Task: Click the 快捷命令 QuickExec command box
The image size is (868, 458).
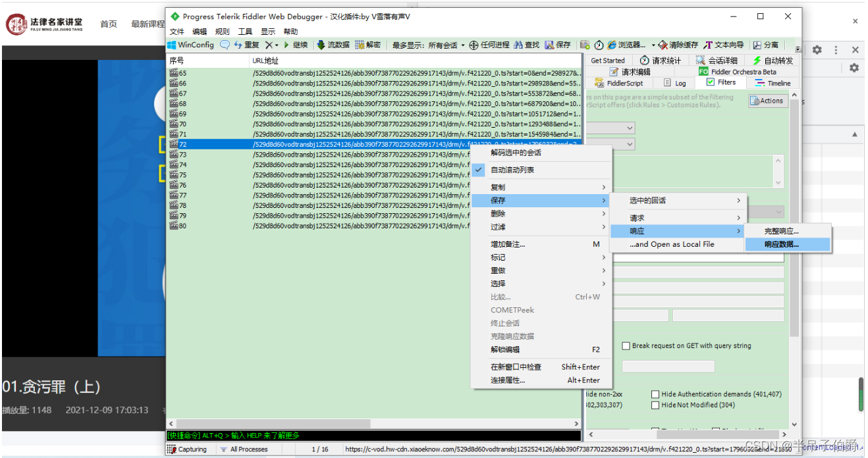Action: tap(373, 436)
